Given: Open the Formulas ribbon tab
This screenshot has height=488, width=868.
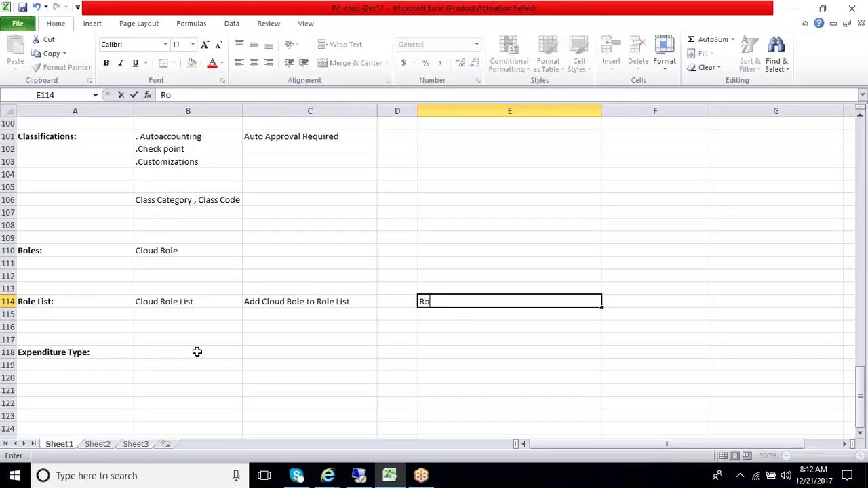Looking at the screenshot, I should tap(191, 24).
